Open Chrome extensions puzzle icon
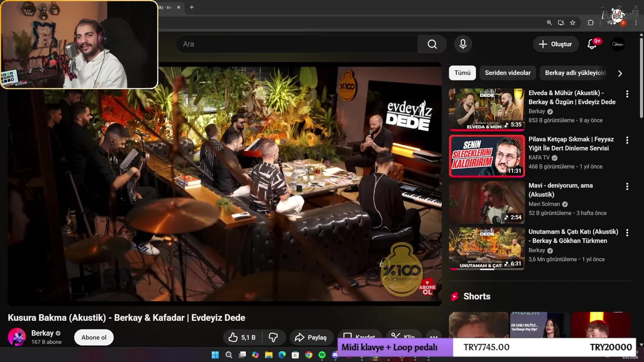Viewport: 644px width, 362px height. coord(591,23)
